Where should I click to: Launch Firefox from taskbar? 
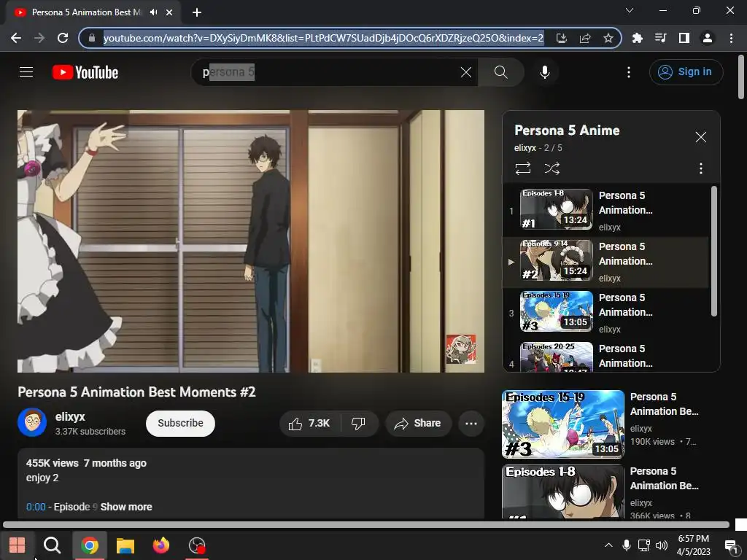coord(161,545)
